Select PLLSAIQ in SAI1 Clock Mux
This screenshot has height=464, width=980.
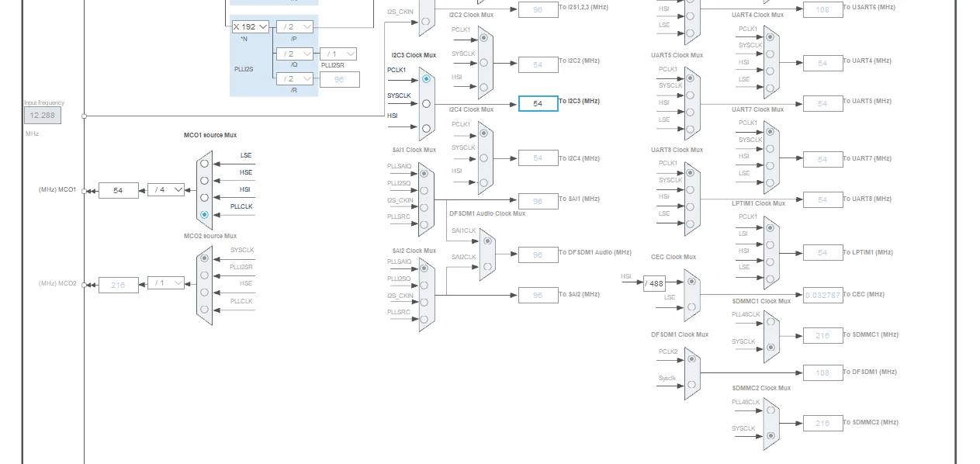click(424, 174)
